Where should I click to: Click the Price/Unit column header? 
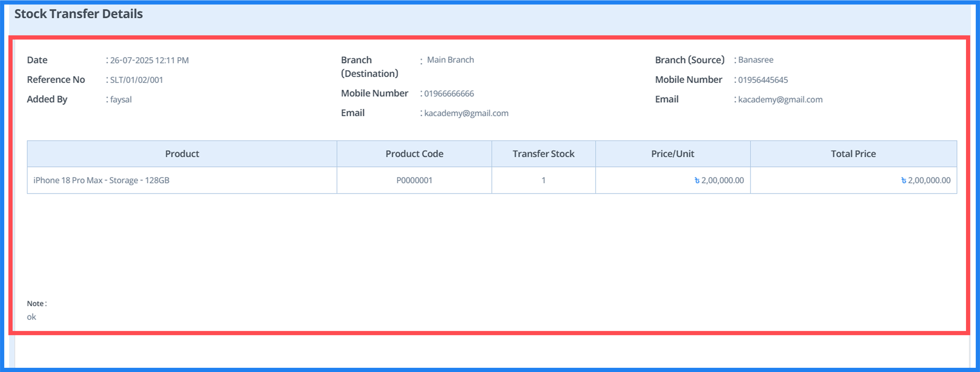(x=673, y=154)
